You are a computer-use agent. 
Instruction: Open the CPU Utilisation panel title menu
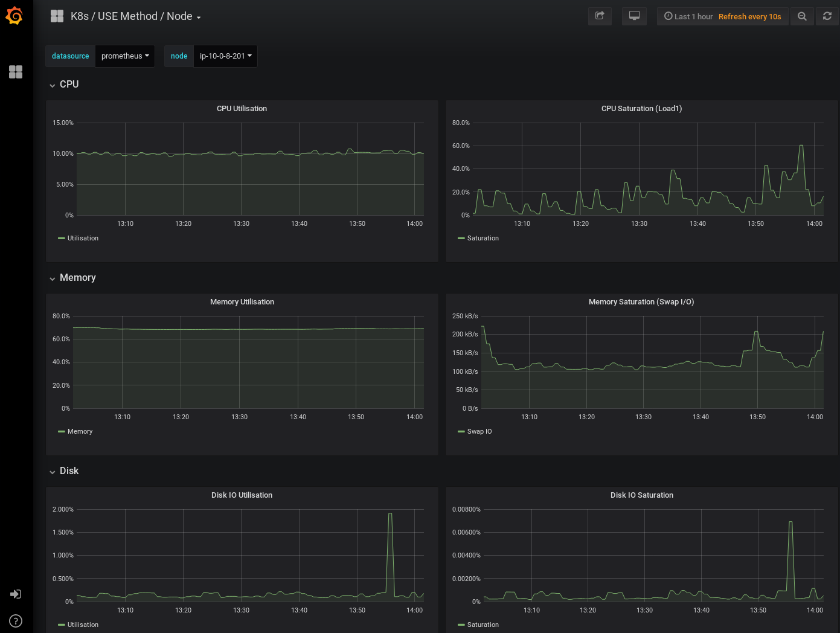[x=242, y=109]
